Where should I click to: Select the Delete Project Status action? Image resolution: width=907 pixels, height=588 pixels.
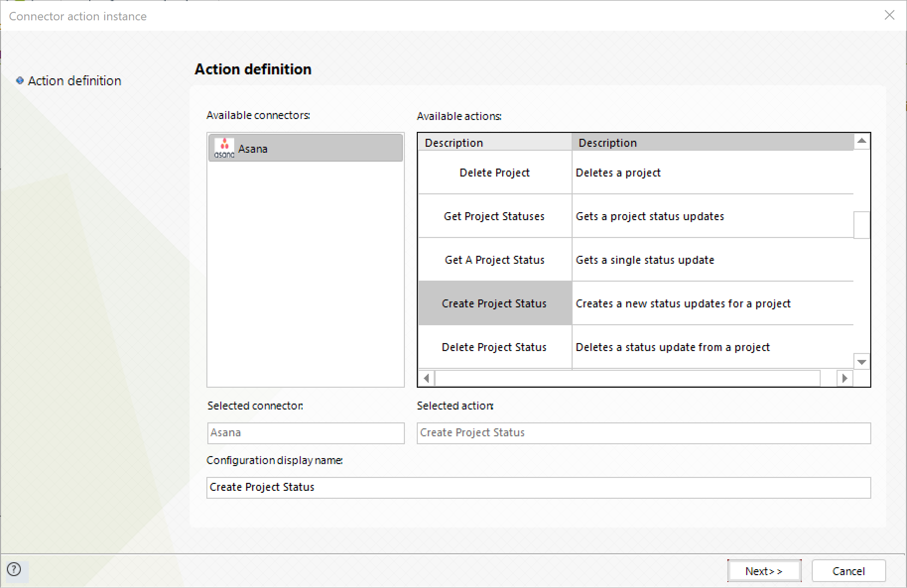click(495, 347)
